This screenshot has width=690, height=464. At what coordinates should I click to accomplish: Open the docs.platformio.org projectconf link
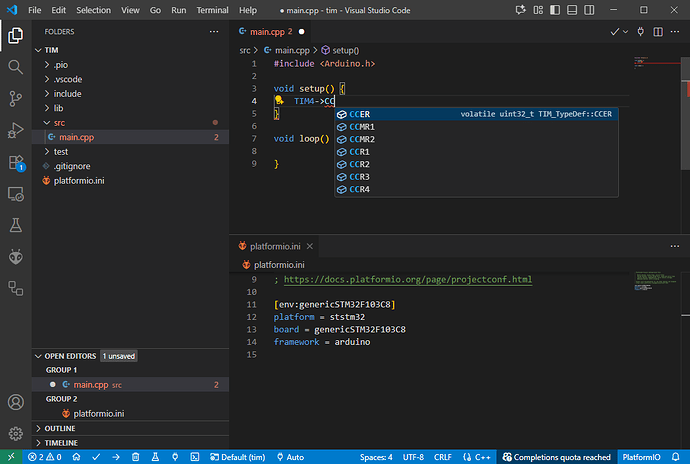pyautogui.click(x=408, y=279)
